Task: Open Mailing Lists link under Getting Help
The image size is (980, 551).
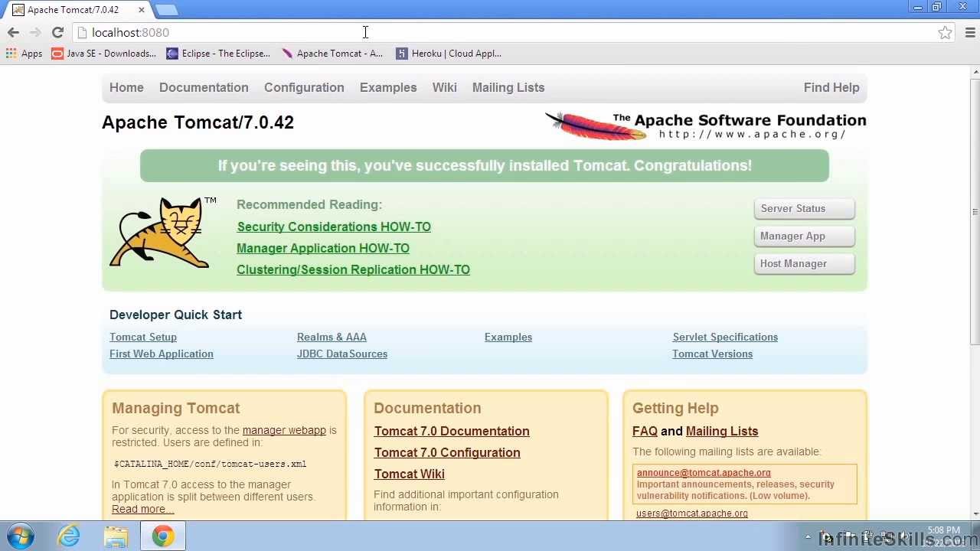Action: (722, 431)
